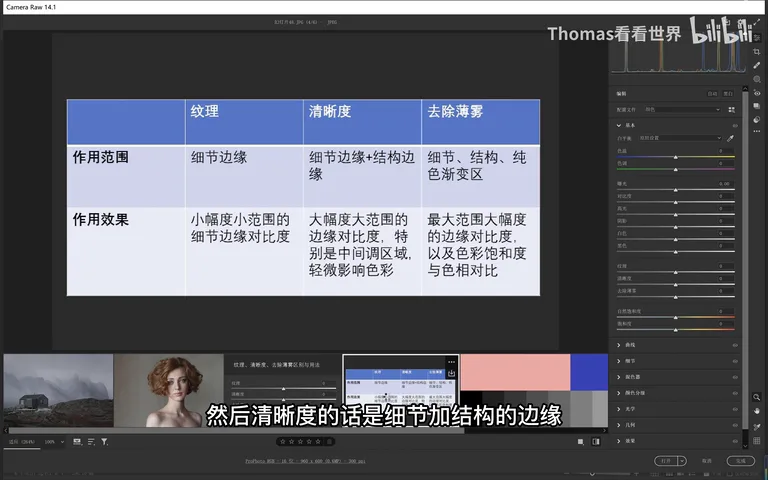Select the foggy cabin landscape thumbnail
This screenshot has height=480, width=768.
click(58, 390)
